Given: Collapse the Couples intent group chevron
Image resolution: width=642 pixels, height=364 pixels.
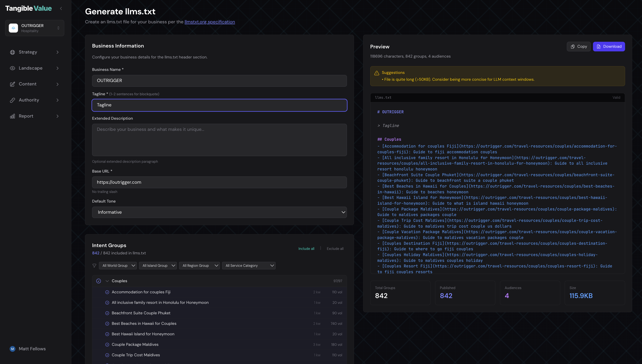Looking at the screenshot, I should coord(107,281).
